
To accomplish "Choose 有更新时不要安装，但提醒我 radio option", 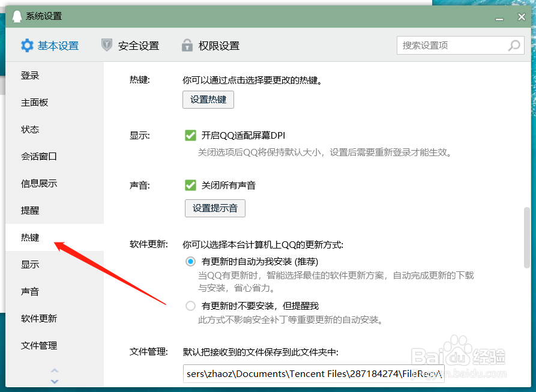I will coord(190,306).
